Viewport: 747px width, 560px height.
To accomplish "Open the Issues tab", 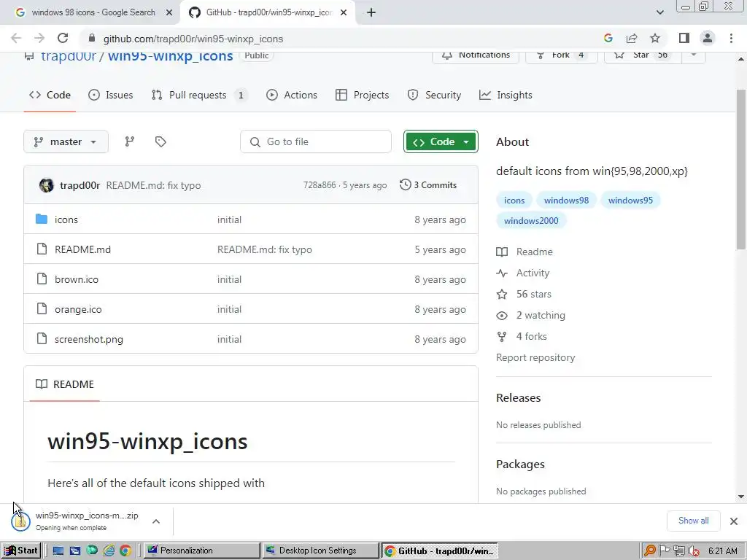I will click(x=111, y=95).
